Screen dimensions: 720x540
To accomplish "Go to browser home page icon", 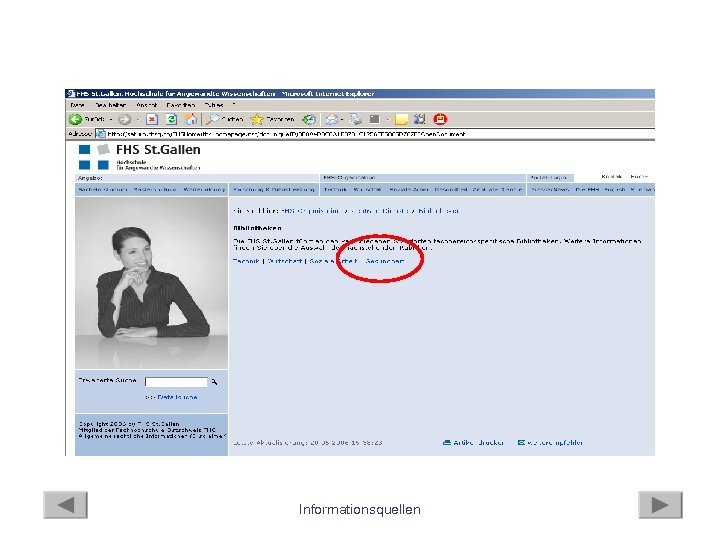I will pos(191,119).
